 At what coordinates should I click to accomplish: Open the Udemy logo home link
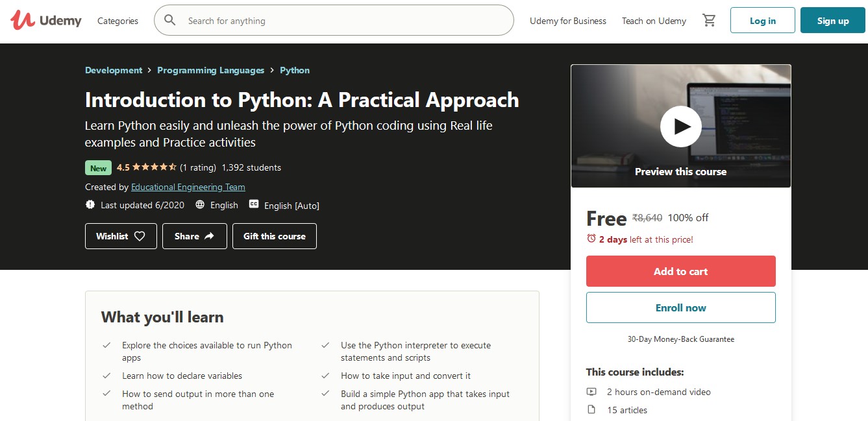pos(46,21)
